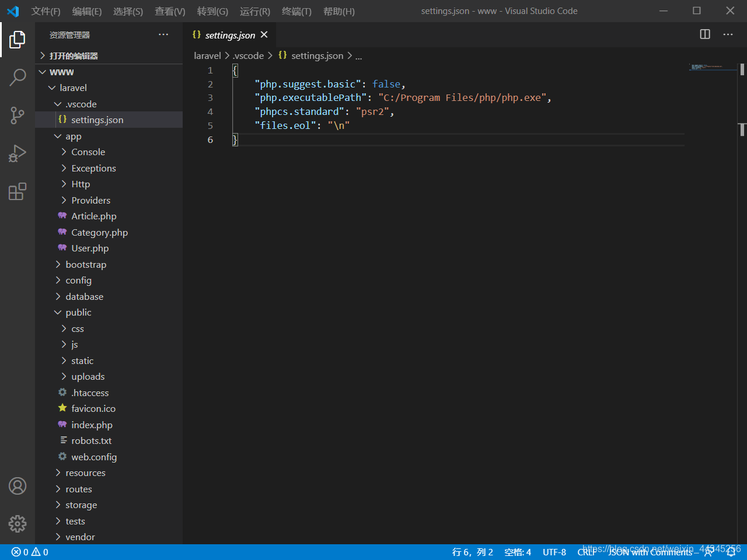Viewport: 747px width, 560px height.
Task: Open the 文件(F) menu
Action: [46, 11]
